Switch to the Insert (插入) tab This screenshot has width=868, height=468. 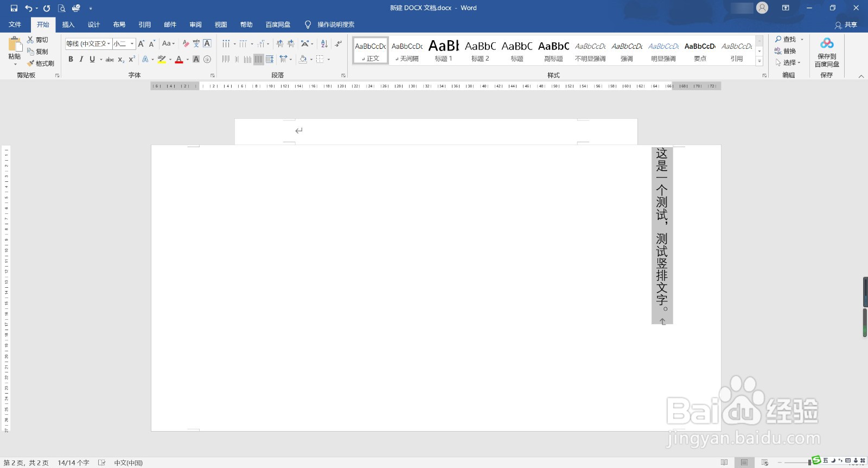[x=68, y=24]
